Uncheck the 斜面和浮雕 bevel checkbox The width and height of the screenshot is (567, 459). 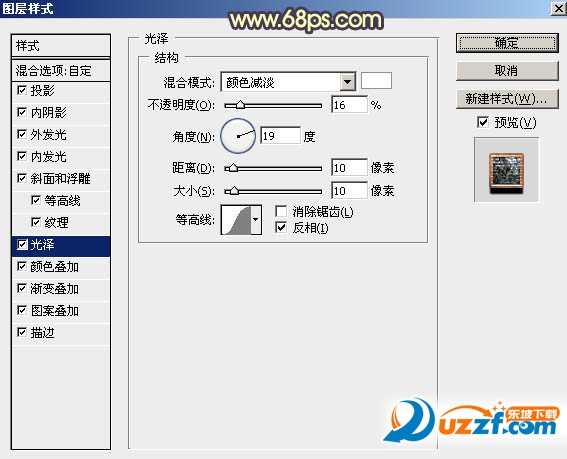tap(22, 178)
